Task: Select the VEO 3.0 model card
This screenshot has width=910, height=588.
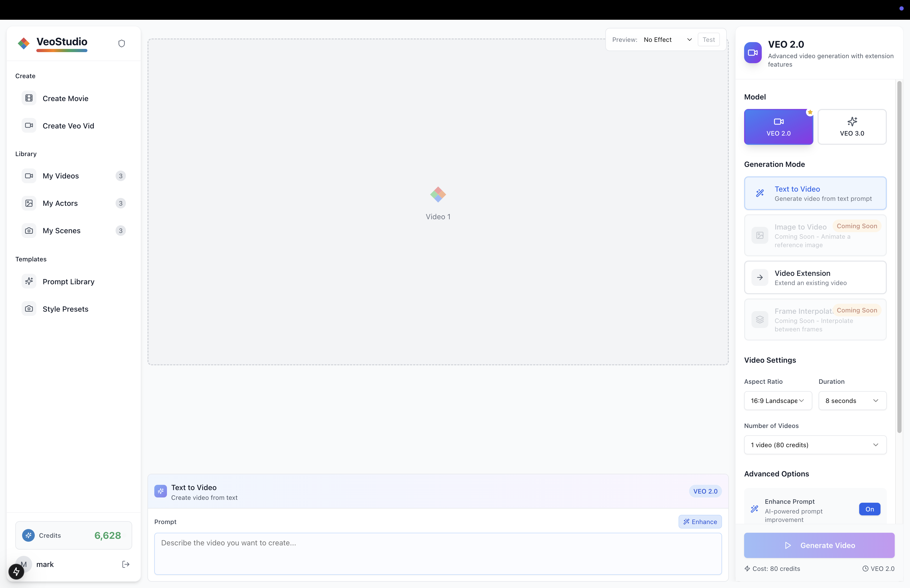Action: pos(852,127)
